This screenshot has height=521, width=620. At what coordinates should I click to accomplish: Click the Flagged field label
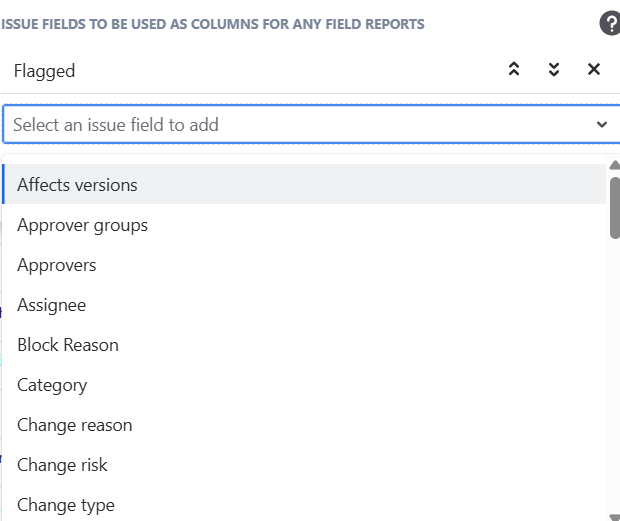[44, 70]
